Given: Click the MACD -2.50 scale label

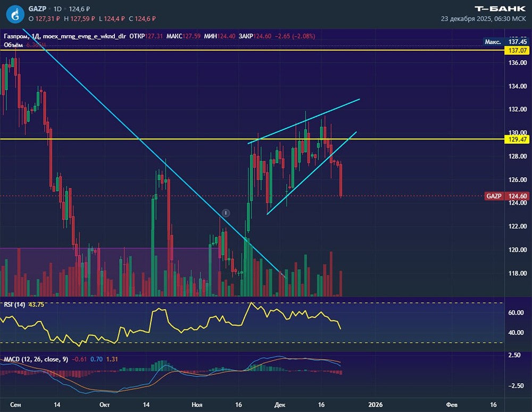Looking at the screenshot, I should click(516, 386).
